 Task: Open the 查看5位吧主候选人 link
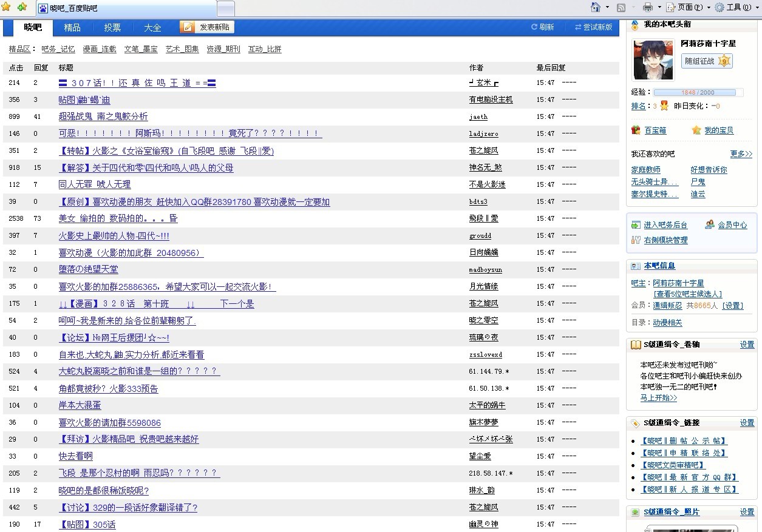689,294
